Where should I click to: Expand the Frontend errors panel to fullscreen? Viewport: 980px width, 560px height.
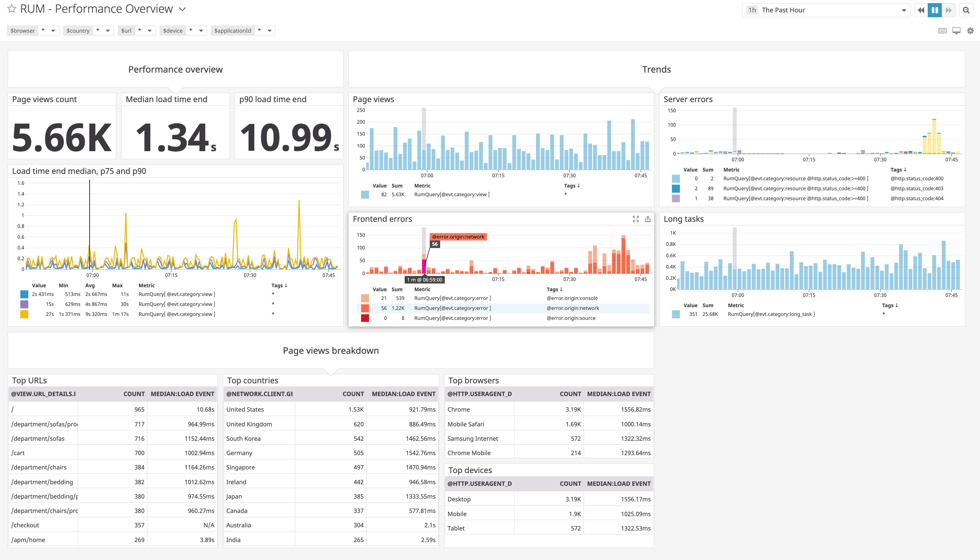point(636,219)
